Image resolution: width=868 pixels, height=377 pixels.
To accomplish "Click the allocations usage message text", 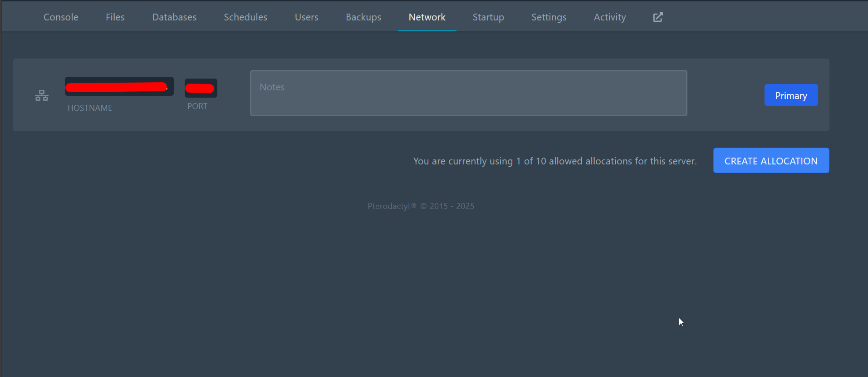I will [x=554, y=161].
